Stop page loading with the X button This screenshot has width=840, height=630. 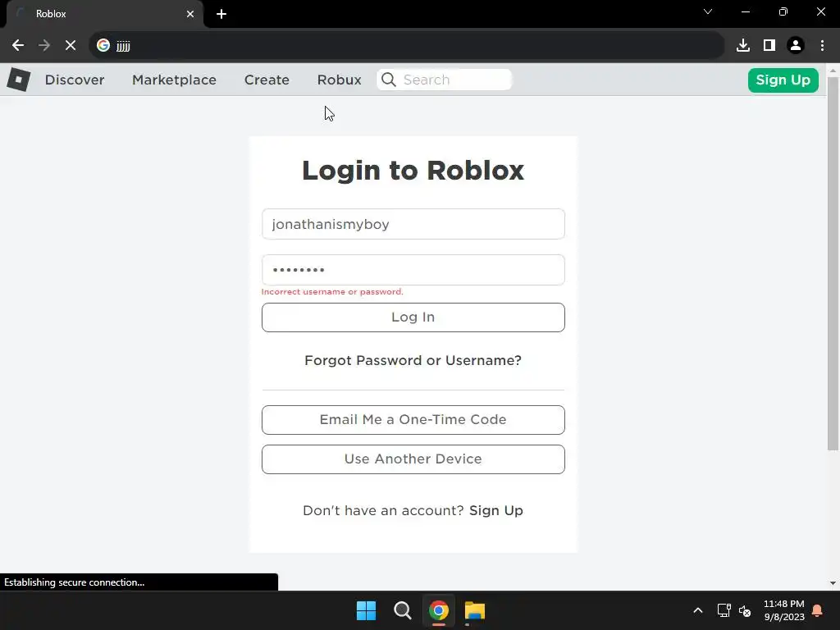coord(71,46)
